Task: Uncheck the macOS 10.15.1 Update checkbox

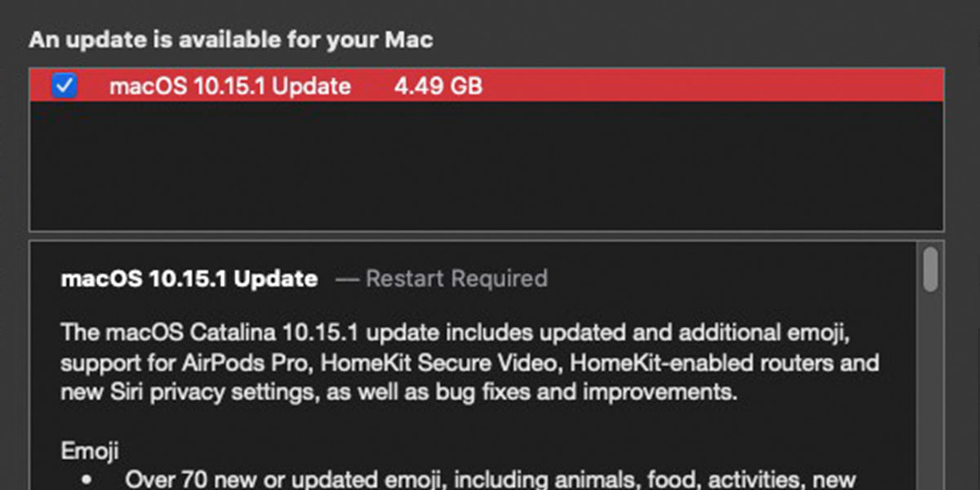Action: tap(65, 85)
